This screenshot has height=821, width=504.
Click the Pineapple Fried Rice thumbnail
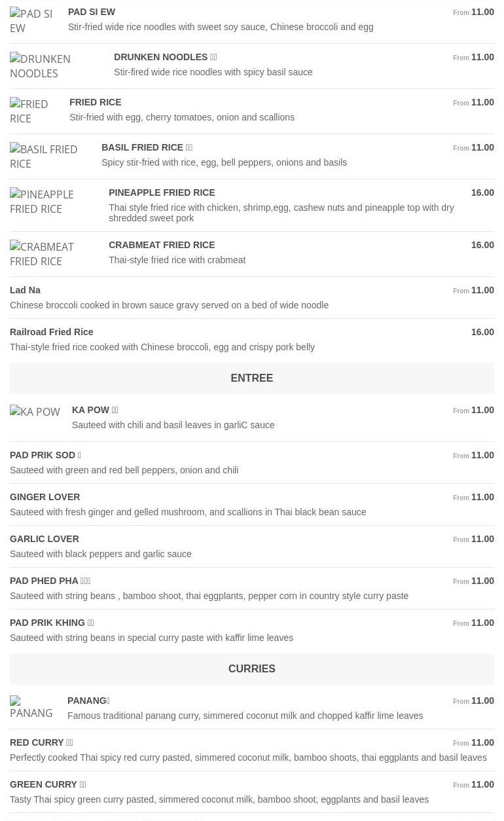[52, 202]
